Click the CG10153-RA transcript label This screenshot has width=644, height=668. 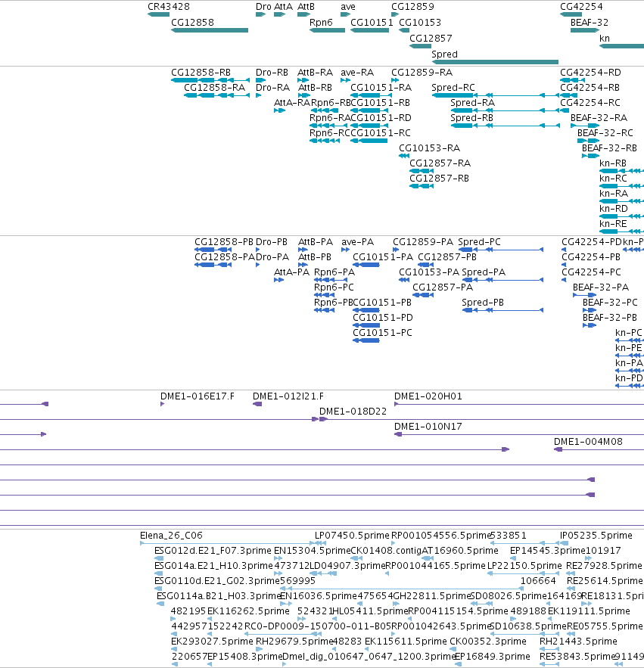pos(430,148)
